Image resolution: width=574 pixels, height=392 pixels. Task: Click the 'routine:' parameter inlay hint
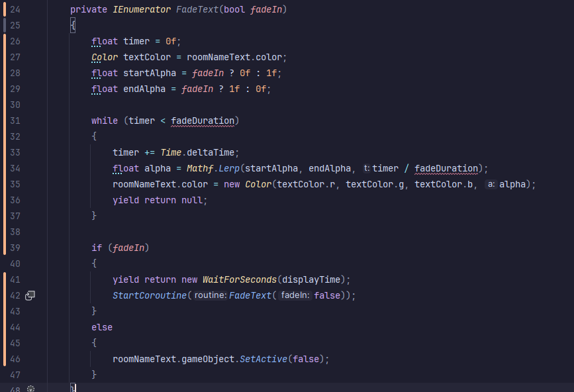pos(211,295)
